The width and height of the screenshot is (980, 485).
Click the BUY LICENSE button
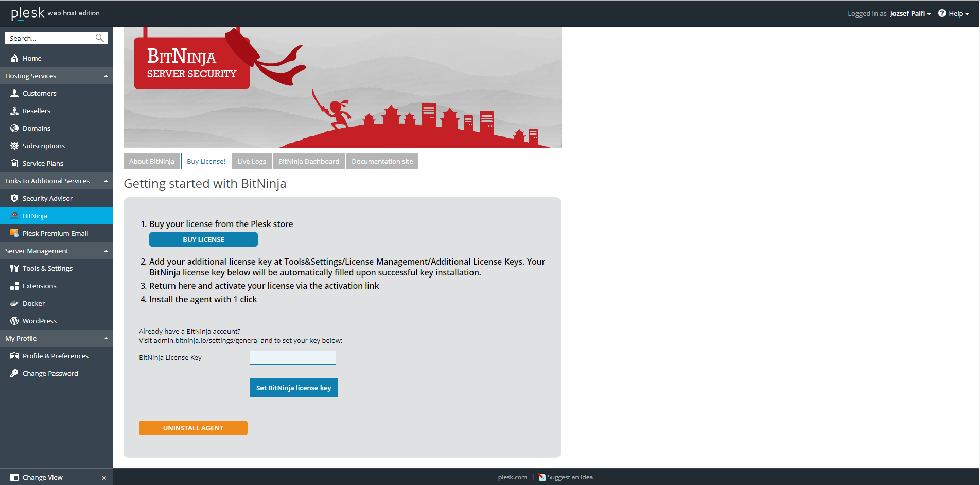(203, 239)
